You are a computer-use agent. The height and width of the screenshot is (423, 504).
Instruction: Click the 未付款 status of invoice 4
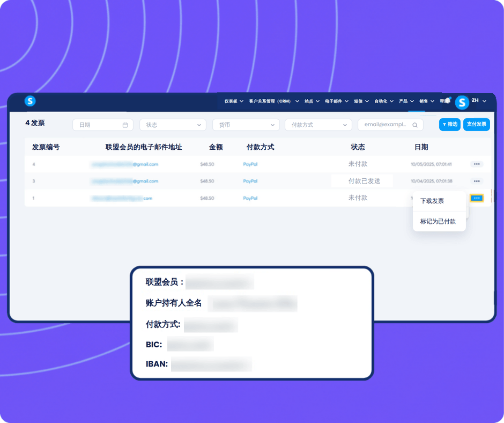[x=358, y=164]
